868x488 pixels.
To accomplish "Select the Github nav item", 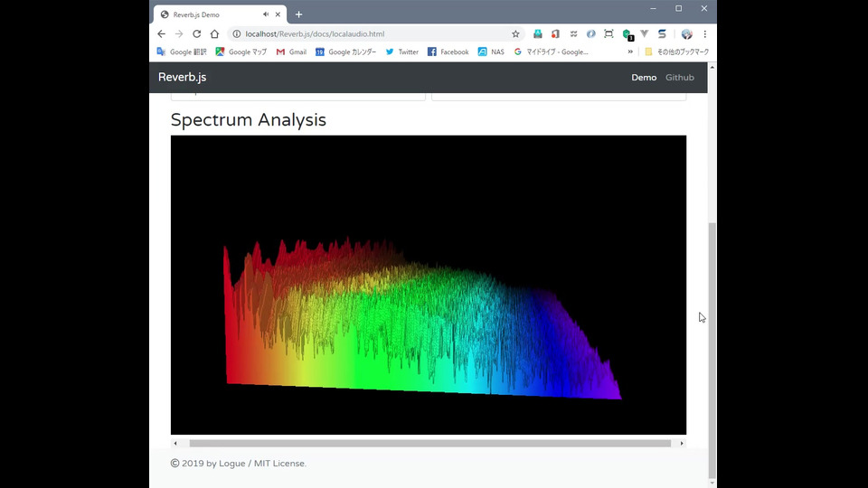I will click(680, 78).
